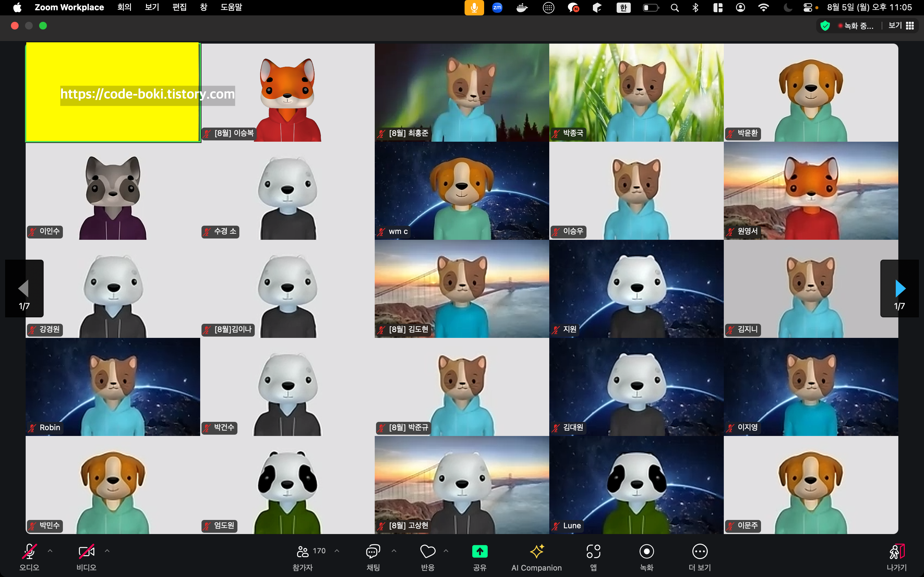Open the AI Companion sparkle icon
This screenshot has height=577, width=924.
(536, 551)
